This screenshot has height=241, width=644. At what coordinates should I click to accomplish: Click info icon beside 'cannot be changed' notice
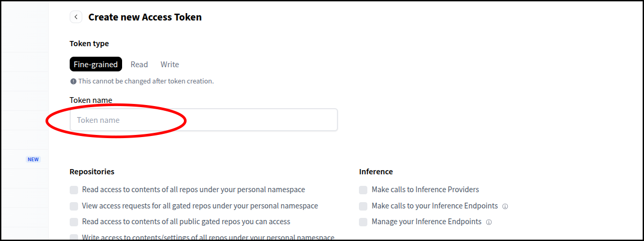(73, 81)
